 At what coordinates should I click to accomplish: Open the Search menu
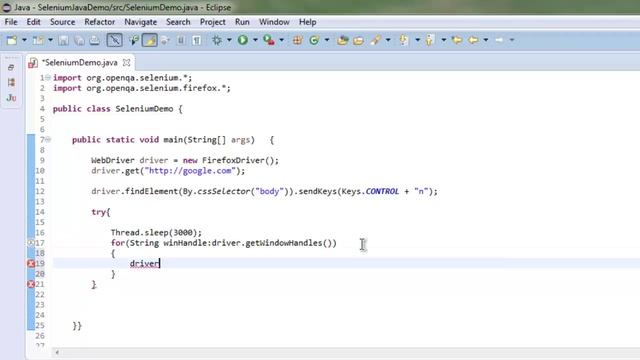point(178,22)
